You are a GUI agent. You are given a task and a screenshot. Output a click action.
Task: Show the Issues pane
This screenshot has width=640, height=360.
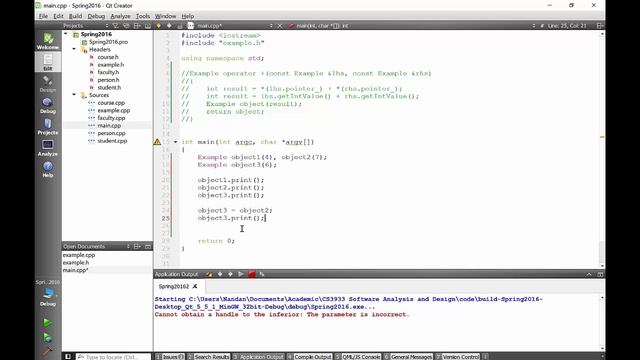(169, 357)
